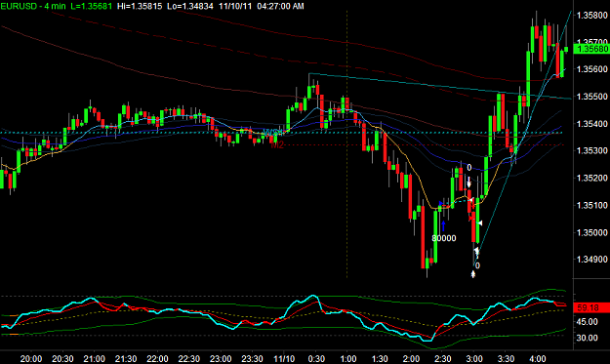Image resolution: width=610 pixels, height=364 pixels.
Task: Click the 1.35100 price axis label
Action: [592, 205]
